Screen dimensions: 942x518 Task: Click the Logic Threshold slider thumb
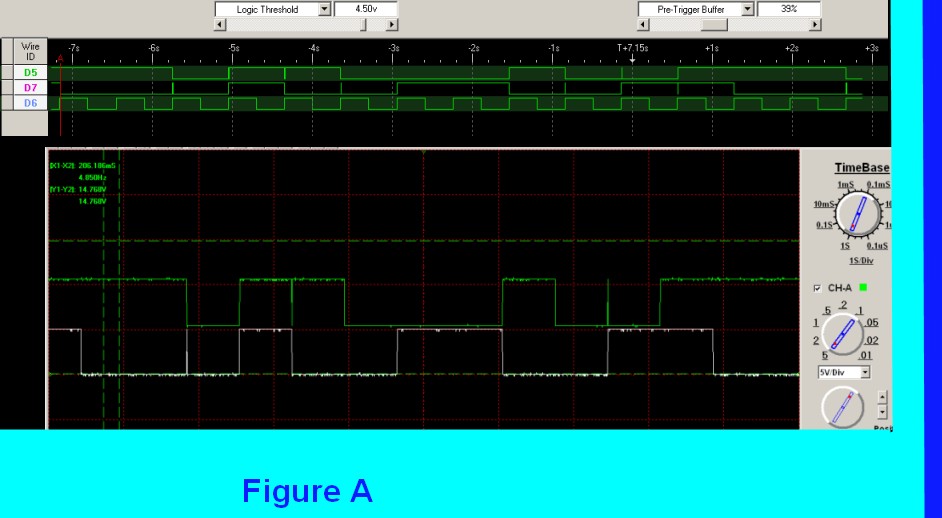tap(363, 25)
